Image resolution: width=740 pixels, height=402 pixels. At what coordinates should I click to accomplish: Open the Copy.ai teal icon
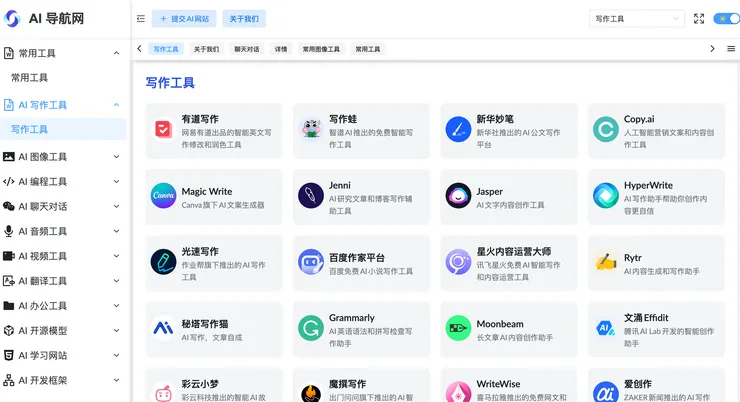point(606,129)
